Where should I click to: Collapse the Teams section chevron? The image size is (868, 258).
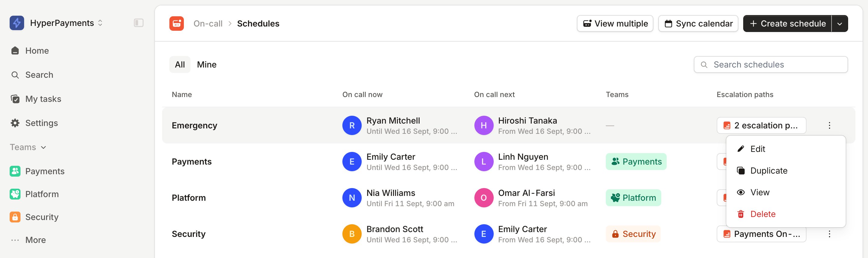click(43, 147)
